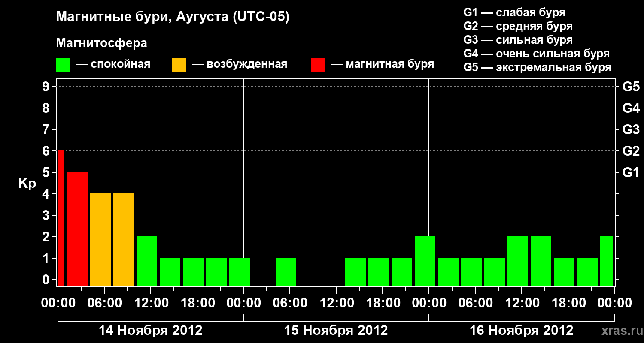Click the G3 tick label on right axis
The image size is (644, 343).
click(x=631, y=129)
